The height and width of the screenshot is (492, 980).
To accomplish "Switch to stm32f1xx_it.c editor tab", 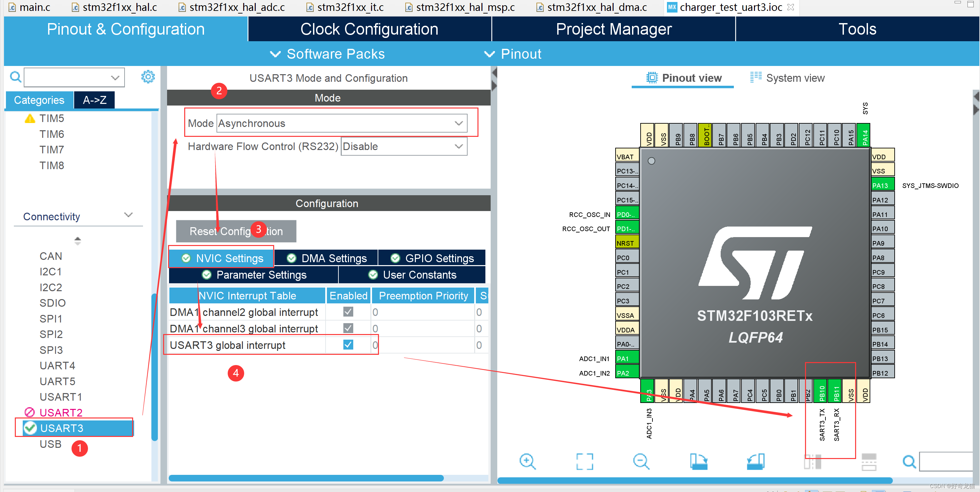I will [345, 7].
